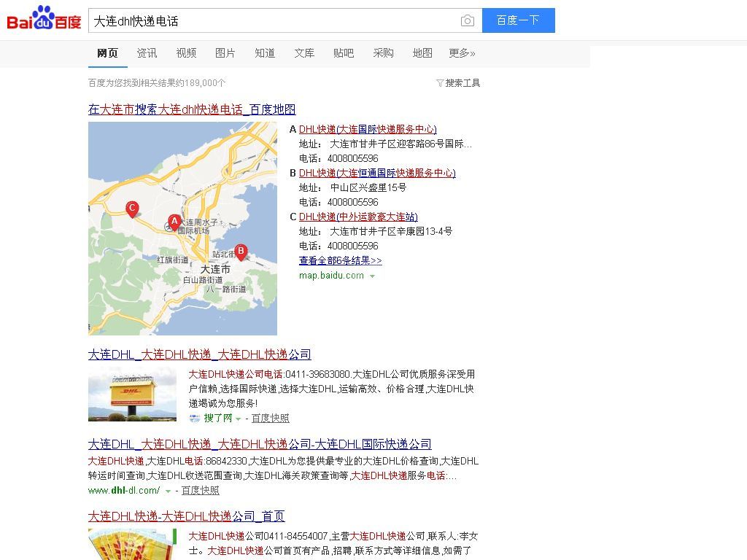The width and height of the screenshot is (747, 560).
Task: Switch to the 网页 tab
Action: tap(107, 52)
